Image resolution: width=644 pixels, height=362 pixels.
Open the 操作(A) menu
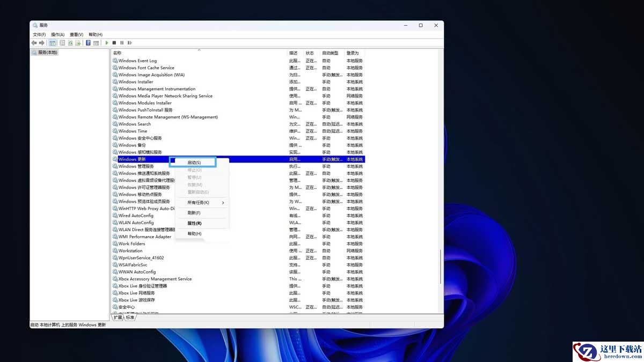pos(57,34)
